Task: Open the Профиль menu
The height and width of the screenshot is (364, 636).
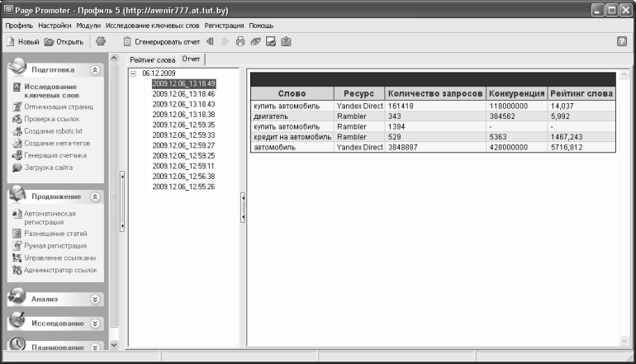Action: 19,26
